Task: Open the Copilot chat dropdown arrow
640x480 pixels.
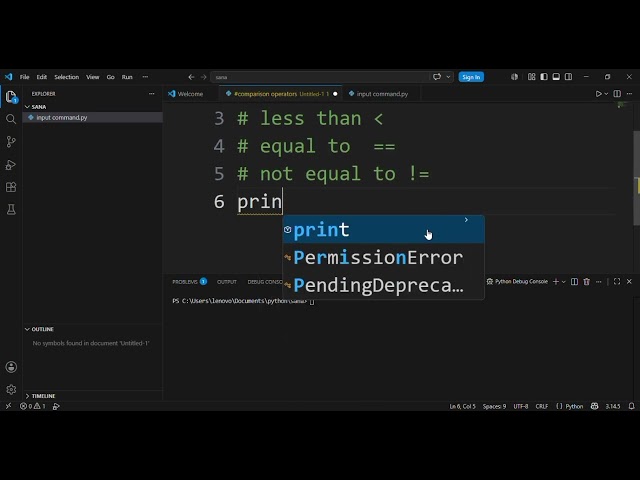Action: 449,77
